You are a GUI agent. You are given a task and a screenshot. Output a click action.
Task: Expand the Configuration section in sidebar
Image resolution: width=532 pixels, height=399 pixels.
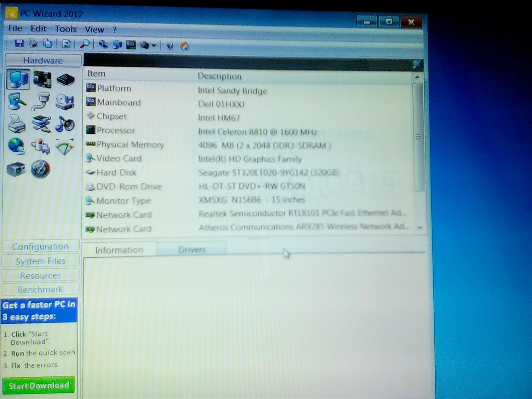tap(41, 247)
